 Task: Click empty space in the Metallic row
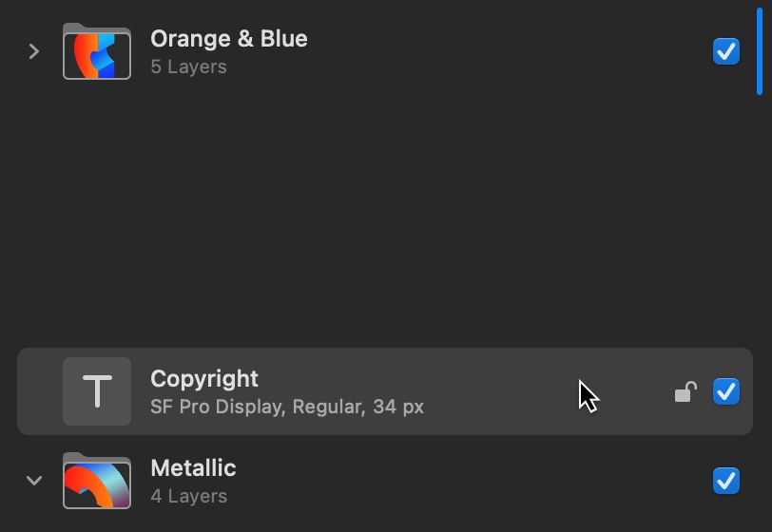(x=468, y=481)
